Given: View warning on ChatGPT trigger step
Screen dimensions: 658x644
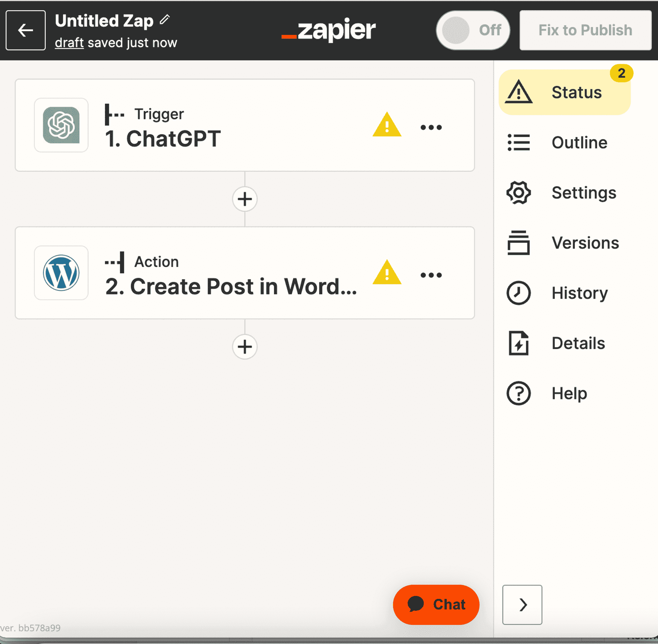Looking at the screenshot, I should coord(387,125).
